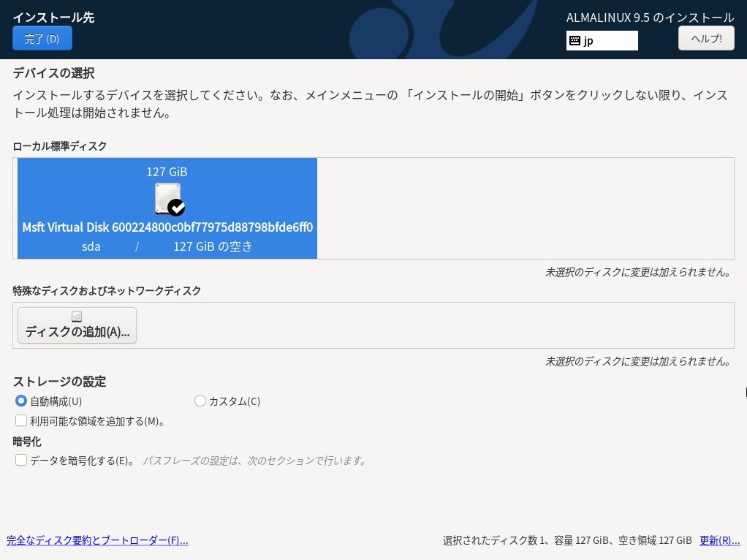
Task: Select the 127 GiB hard disk icon
Action: [169, 199]
